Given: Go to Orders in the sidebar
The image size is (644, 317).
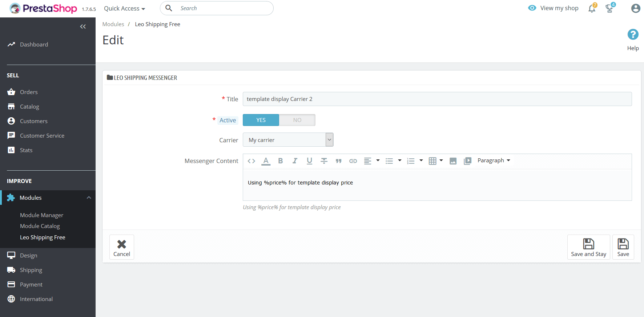Looking at the screenshot, I should [29, 92].
